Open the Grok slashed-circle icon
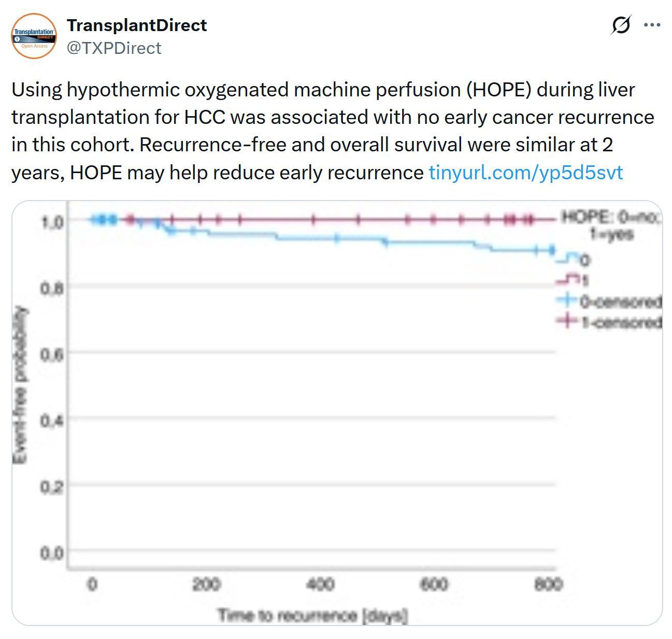The image size is (672, 639). tap(621, 24)
